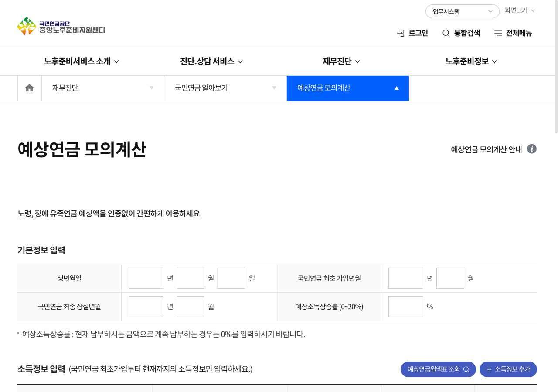Click the 중앙노후준비지원센터 logo
The height and width of the screenshot is (392, 558).
[x=61, y=27]
